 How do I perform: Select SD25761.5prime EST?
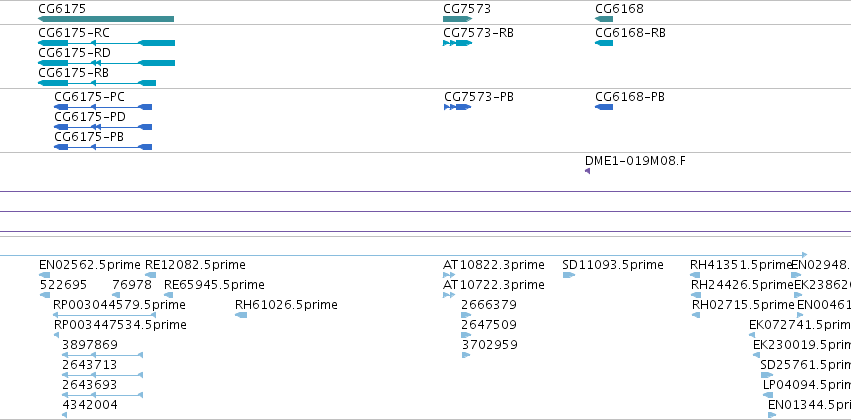[x=805, y=365]
